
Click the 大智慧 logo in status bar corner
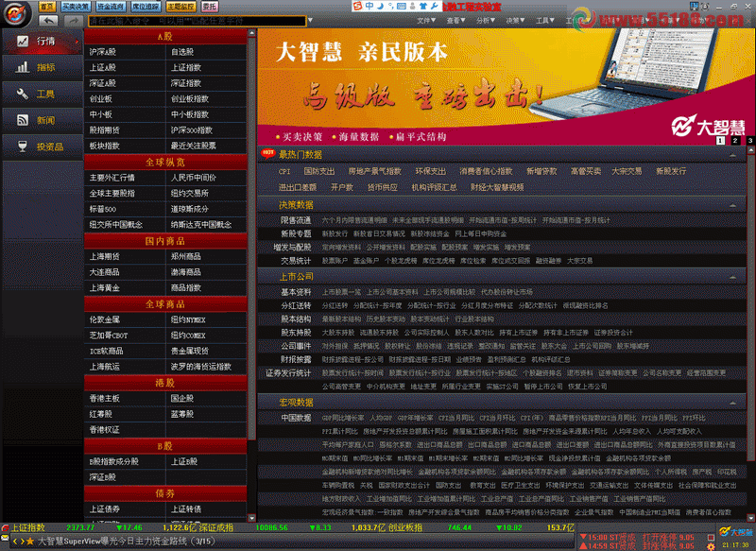click(735, 532)
